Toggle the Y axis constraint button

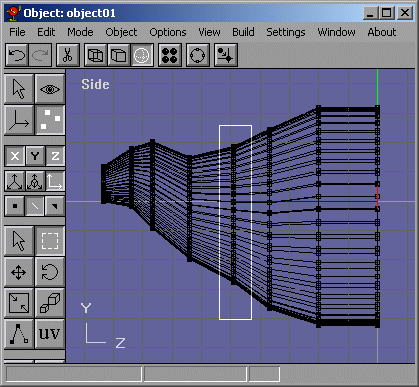(x=35, y=156)
